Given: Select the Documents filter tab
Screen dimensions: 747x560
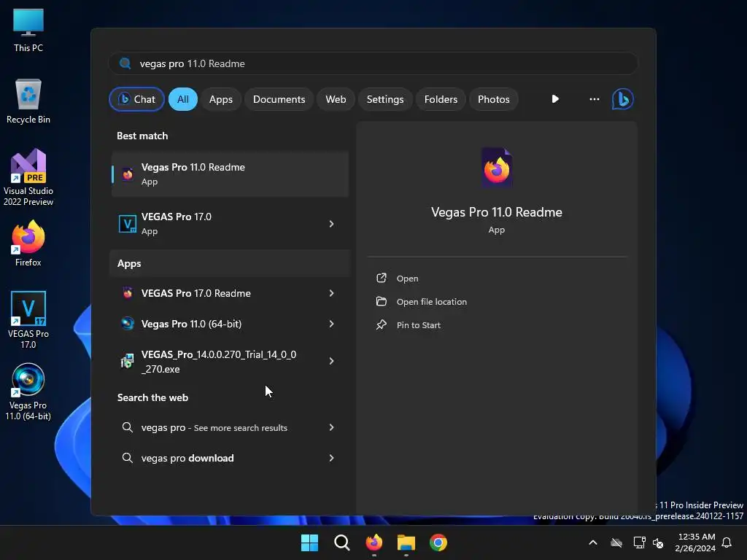Looking at the screenshot, I should click(x=279, y=99).
